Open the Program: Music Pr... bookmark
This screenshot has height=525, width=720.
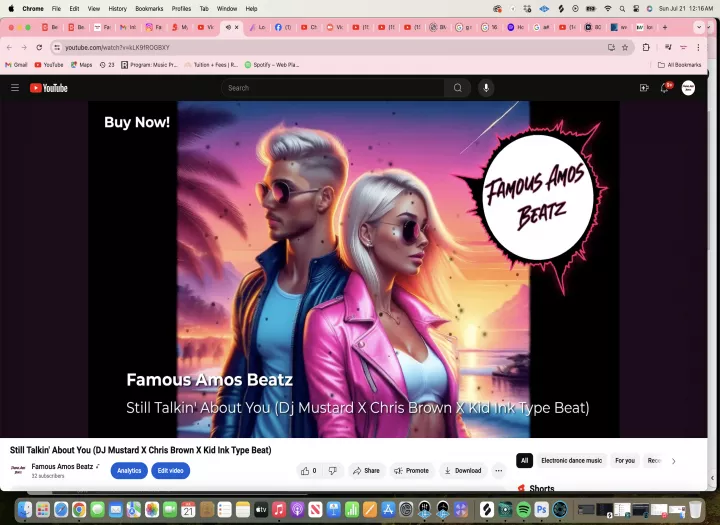pos(149,65)
